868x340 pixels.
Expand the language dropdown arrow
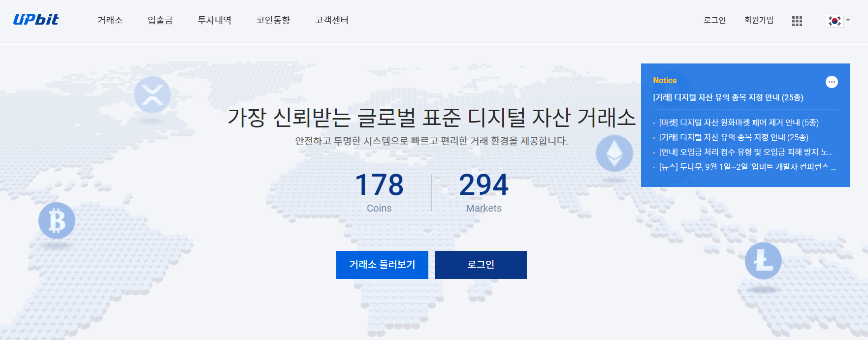[848, 20]
